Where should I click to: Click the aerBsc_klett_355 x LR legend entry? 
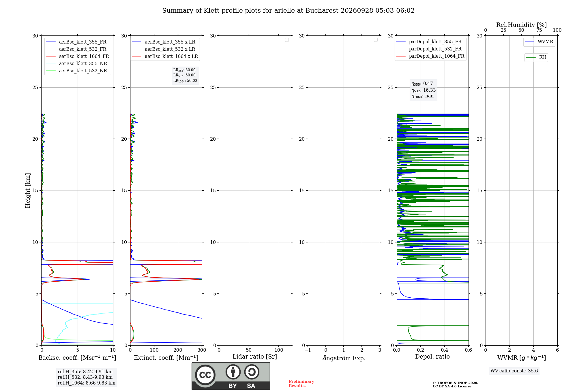[x=164, y=42]
